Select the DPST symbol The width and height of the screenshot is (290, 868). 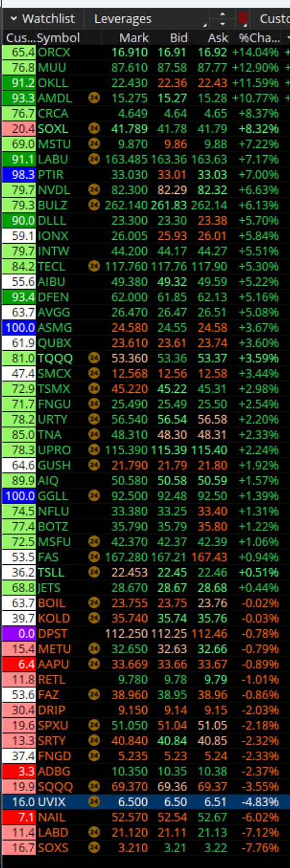tap(53, 634)
